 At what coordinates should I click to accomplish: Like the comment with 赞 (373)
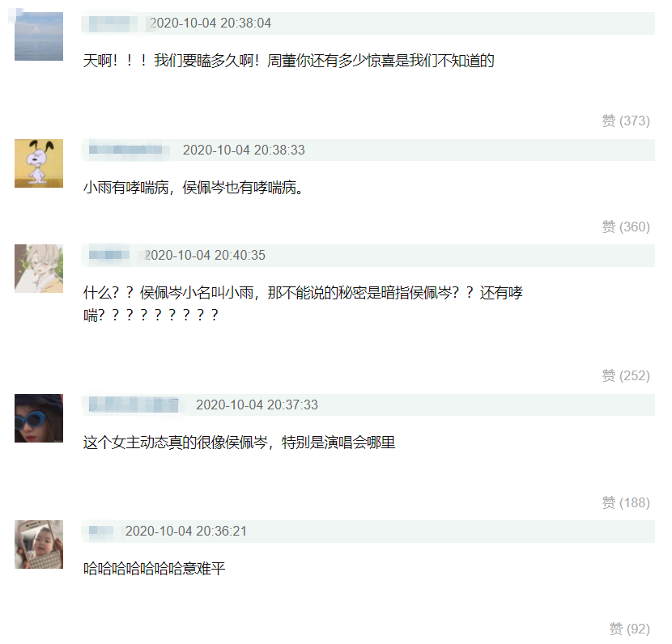click(626, 121)
